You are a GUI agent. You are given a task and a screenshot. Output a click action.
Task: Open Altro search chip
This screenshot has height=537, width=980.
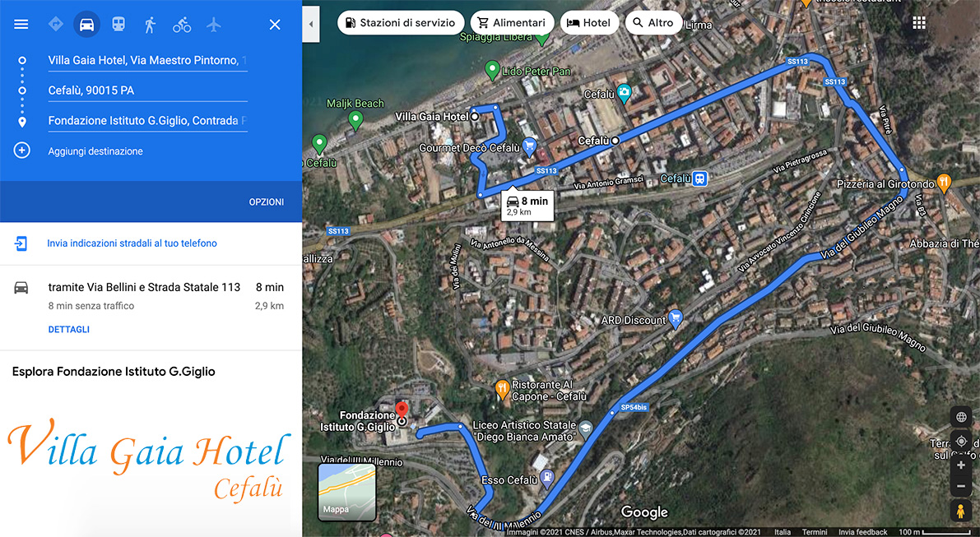(653, 22)
